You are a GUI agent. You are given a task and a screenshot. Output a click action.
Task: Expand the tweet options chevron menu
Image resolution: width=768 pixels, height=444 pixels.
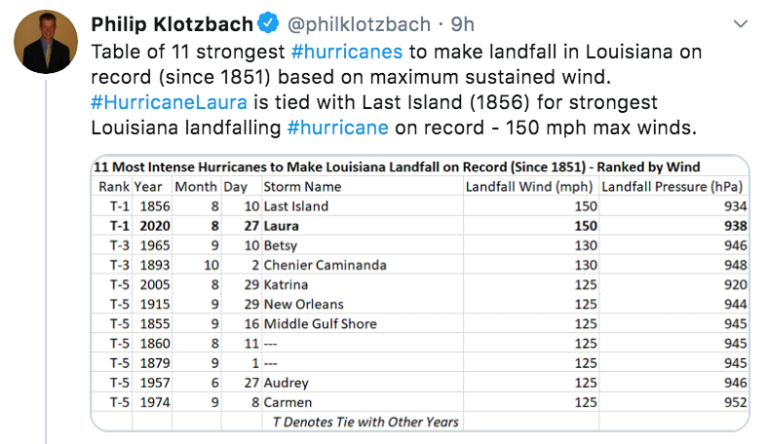739,22
